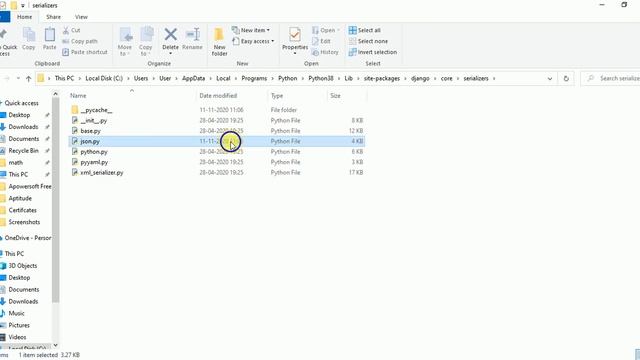Screen dimensions: 640x360
Task: Open Recycle Bin in Quick access
Action: tap(23, 151)
